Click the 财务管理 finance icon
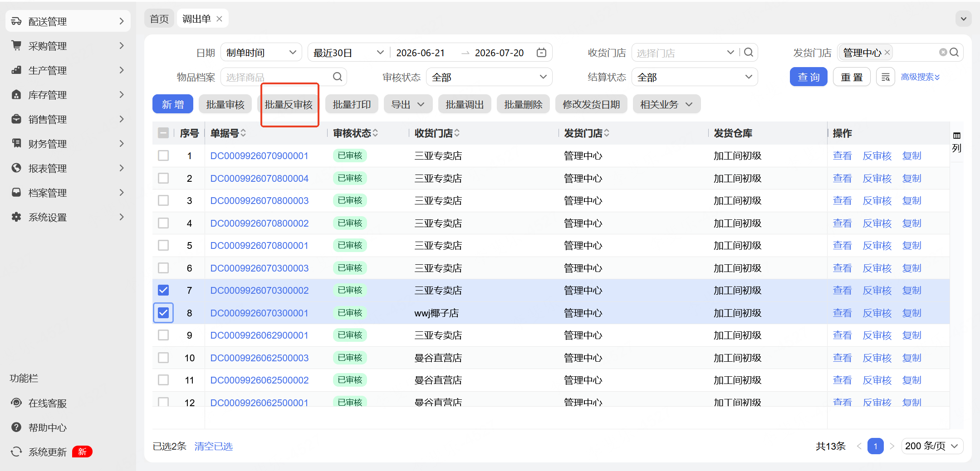Viewport: 980px width, 471px height. tap(16, 144)
